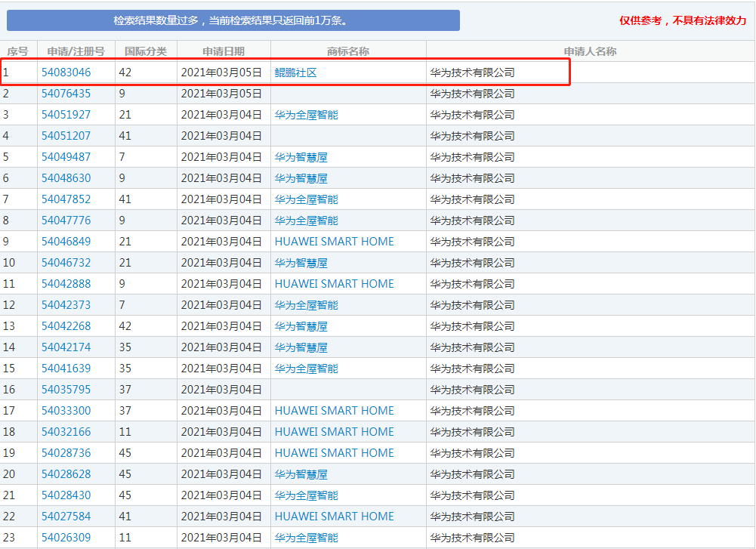756x549 pixels.
Task: Open 华为智慧屋 trademark in row 10
Action: (301, 263)
